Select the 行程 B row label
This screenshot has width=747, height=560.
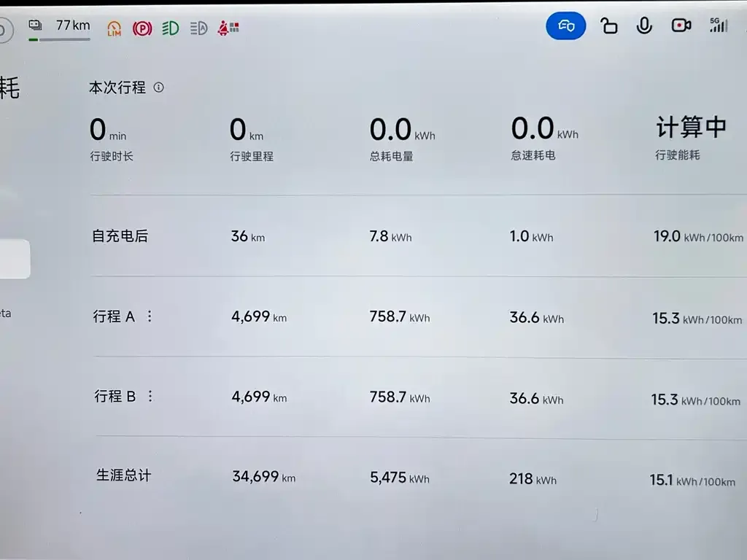point(115,396)
